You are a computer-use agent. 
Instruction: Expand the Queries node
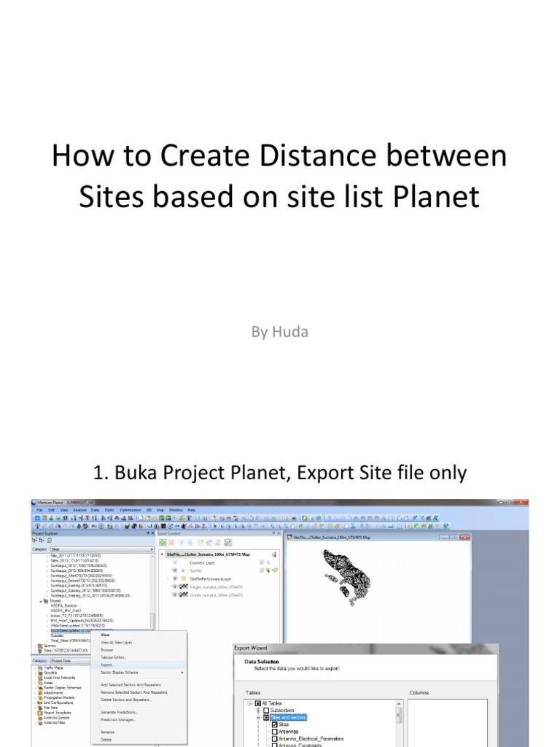click(x=35, y=646)
